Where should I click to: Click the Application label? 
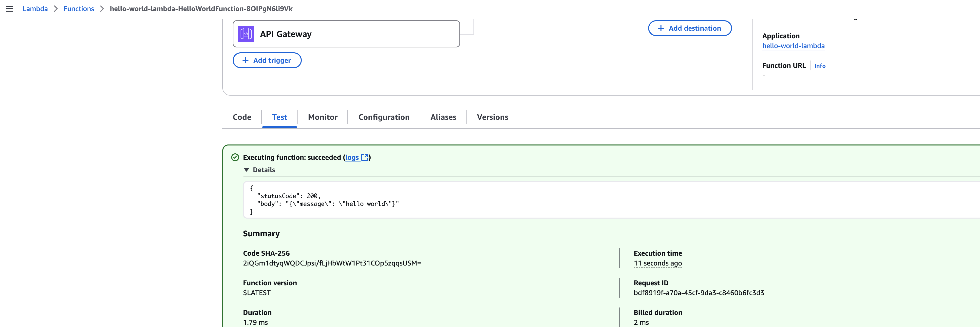[781, 36]
